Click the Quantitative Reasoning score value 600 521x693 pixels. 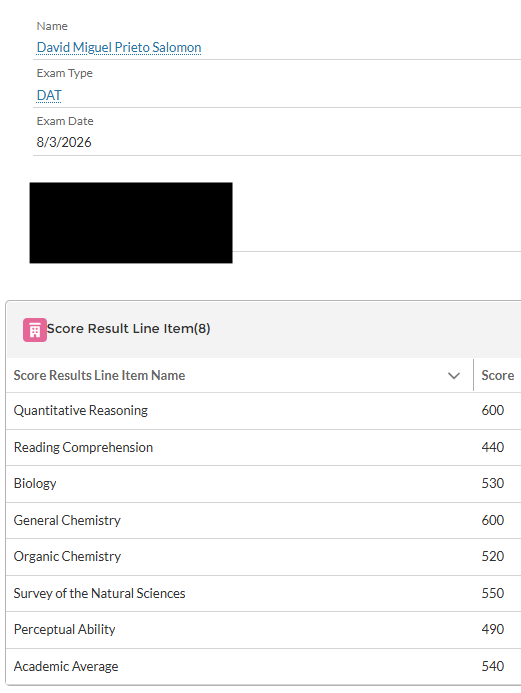point(493,410)
